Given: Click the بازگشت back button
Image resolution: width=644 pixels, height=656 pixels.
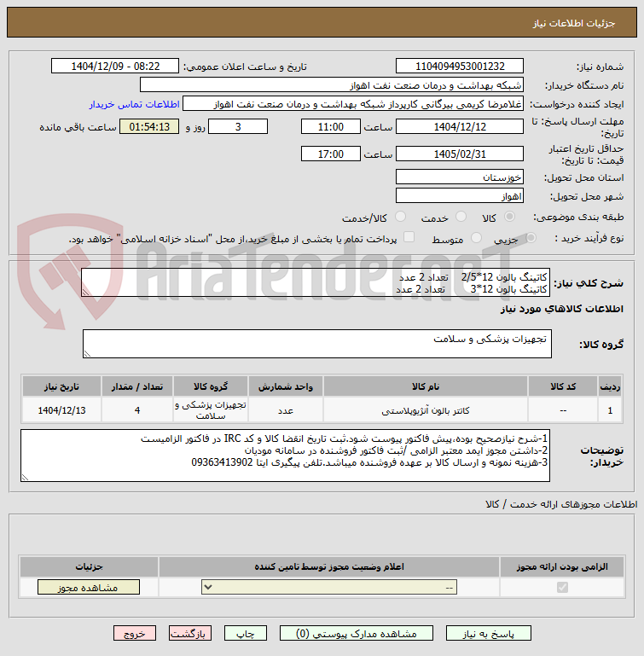Looking at the screenshot, I should 189,634.
